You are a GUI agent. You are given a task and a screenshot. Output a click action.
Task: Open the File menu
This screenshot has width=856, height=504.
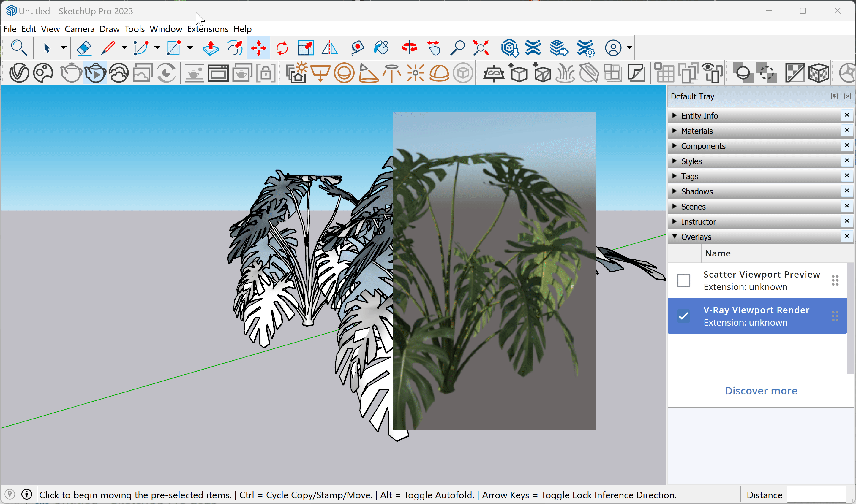pyautogui.click(x=10, y=29)
